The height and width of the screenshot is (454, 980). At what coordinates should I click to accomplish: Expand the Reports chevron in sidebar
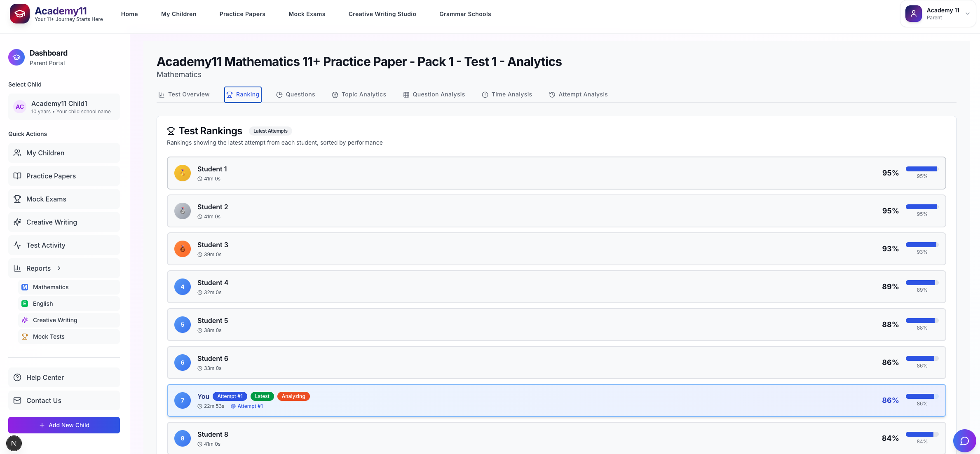click(x=59, y=268)
